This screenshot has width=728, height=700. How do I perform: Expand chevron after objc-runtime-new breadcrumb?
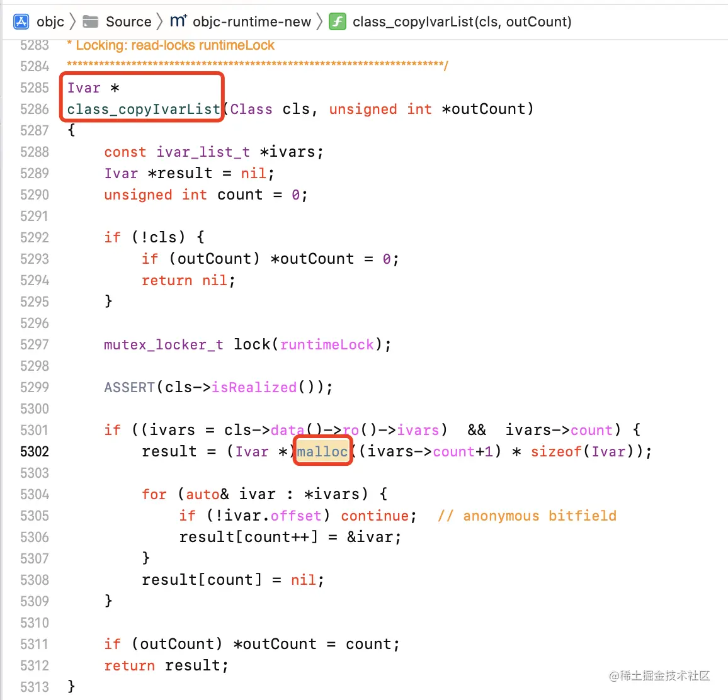click(x=319, y=21)
